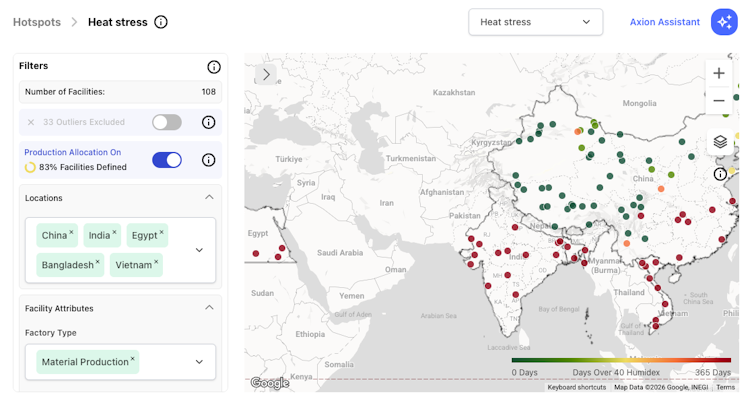Go to Hotspots breadcrumb
This screenshot has width=750, height=403.
click(37, 22)
